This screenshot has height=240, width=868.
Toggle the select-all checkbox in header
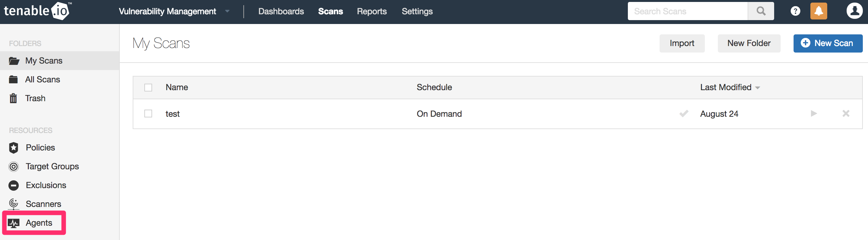tap(148, 88)
